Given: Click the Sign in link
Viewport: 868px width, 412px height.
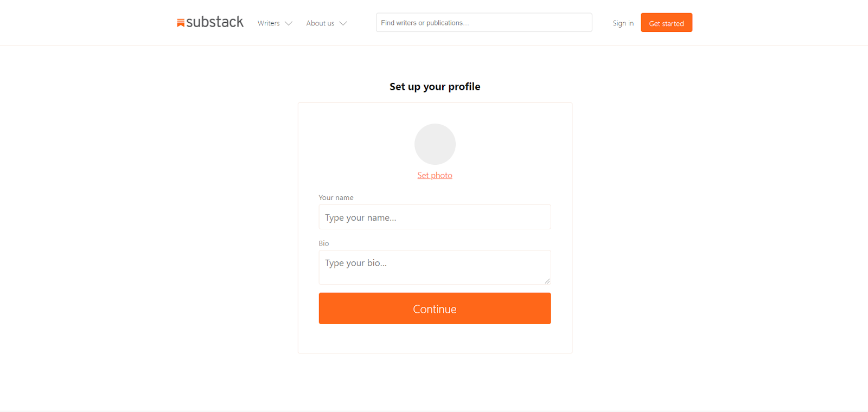Looking at the screenshot, I should click(x=623, y=23).
